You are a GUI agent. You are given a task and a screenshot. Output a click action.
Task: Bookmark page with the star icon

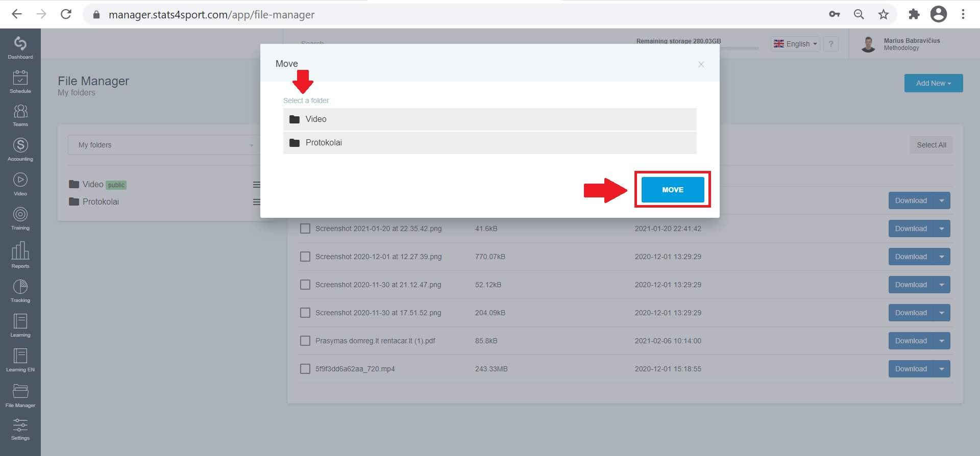[x=884, y=14]
